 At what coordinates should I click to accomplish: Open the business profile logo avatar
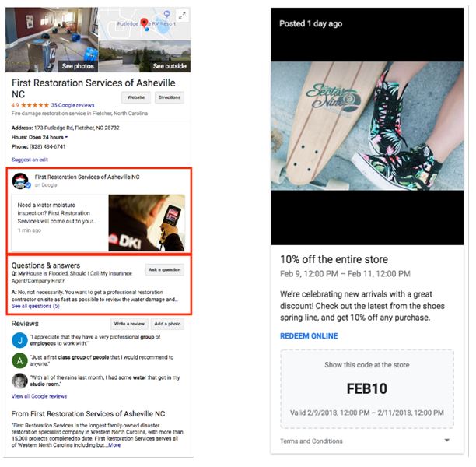tap(21, 181)
